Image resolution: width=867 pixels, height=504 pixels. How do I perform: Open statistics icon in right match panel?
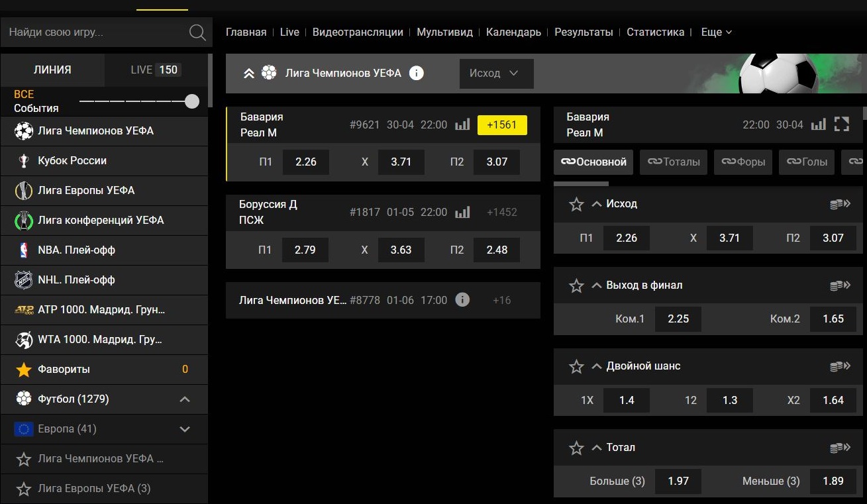(819, 125)
